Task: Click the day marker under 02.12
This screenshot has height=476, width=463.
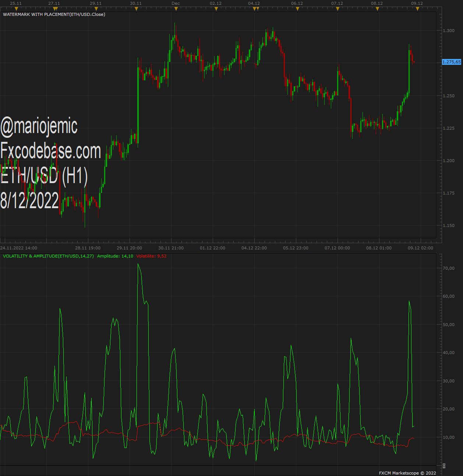Action: [x=216, y=9]
